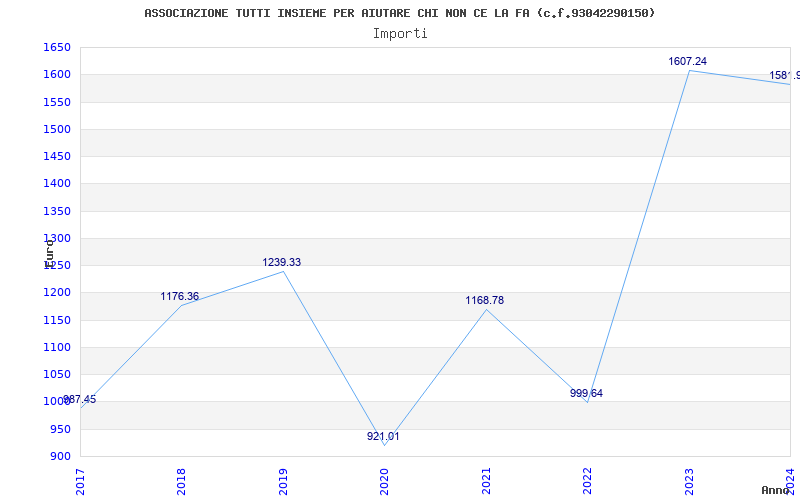The width and height of the screenshot is (800, 500).
Task: Click the Euro y-axis title
Action: [49, 252]
